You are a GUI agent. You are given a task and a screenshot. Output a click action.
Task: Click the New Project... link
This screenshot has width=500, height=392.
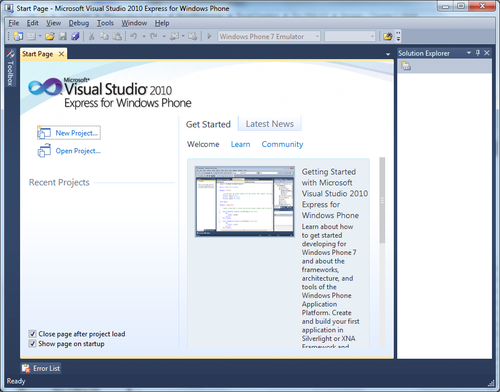[77, 133]
